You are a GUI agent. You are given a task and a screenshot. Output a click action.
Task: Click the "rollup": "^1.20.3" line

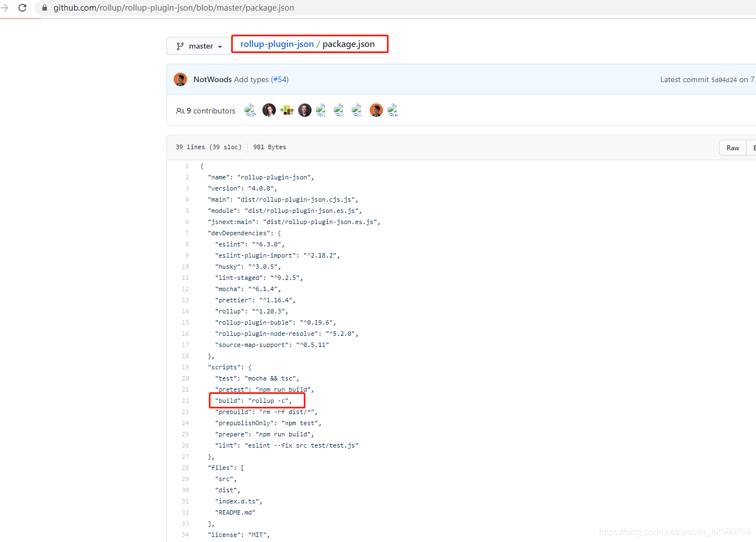pos(252,311)
